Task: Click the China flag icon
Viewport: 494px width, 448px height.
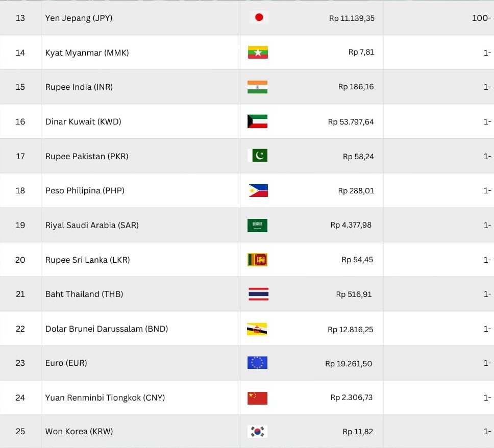Action: (x=258, y=397)
